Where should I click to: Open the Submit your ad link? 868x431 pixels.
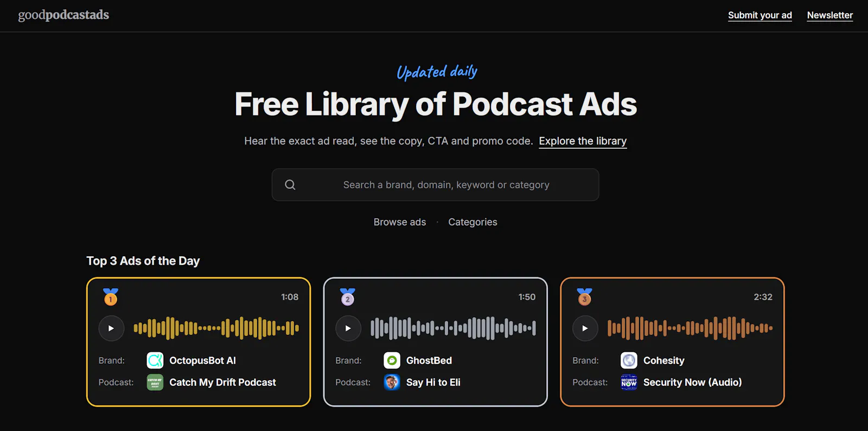(x=760, y=15)
